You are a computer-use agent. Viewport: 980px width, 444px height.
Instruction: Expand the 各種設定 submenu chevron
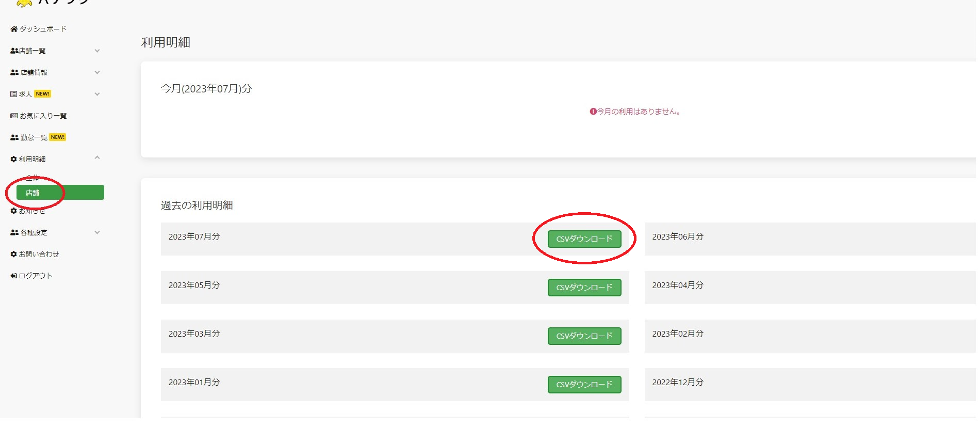coord(97,232)
